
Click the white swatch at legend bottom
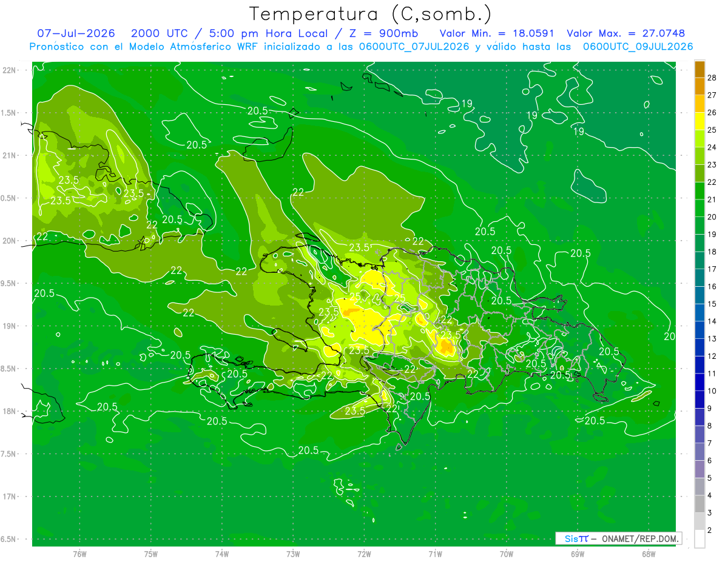point(700,539)
